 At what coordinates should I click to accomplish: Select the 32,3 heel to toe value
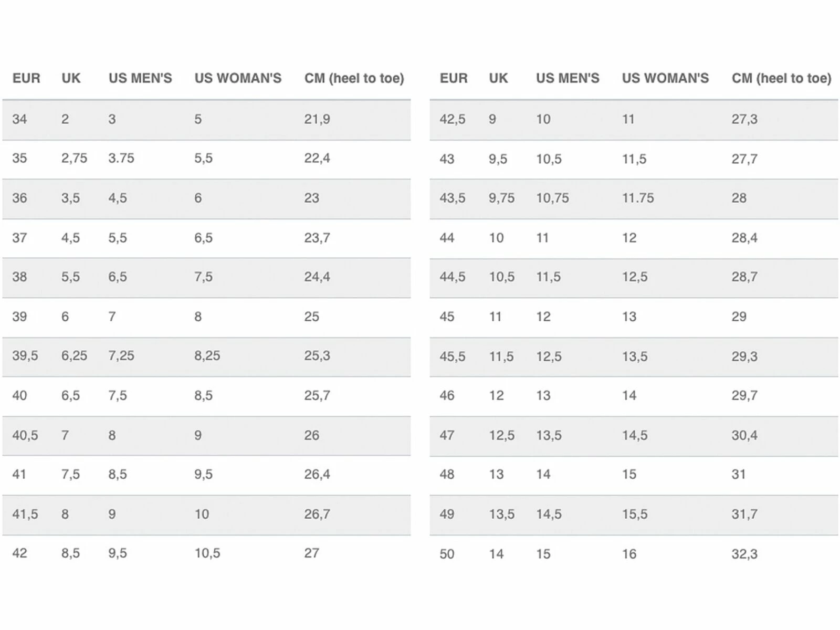pyautogui.click(x=744, y=554)
